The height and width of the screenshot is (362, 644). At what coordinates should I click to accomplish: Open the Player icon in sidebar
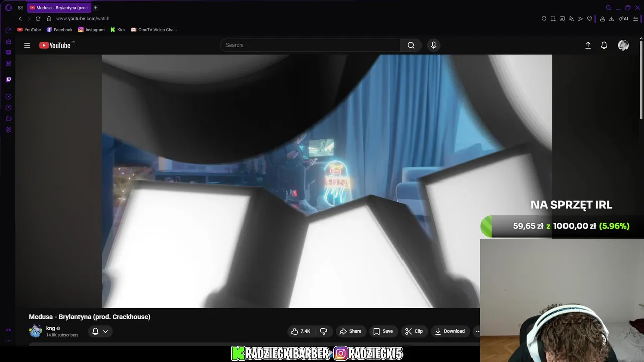click(x=8, y=96)
